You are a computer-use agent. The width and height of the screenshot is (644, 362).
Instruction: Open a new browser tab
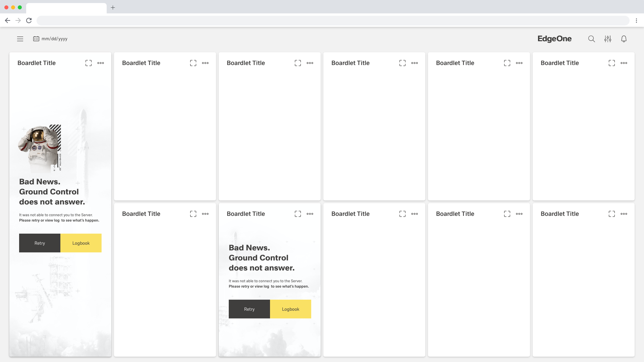coord(113,7)
